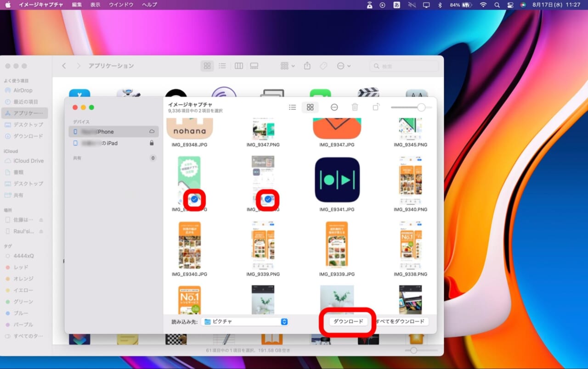This screenshot has height=369, width=588.
Task: Open Spotlight search in menu bar
Action: [x=497, y=5]
